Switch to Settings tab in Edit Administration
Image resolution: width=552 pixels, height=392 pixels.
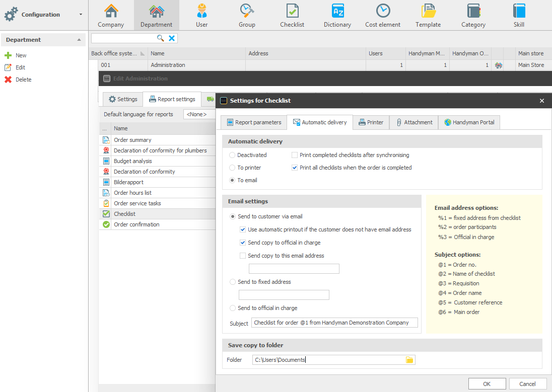click(123, 99)
